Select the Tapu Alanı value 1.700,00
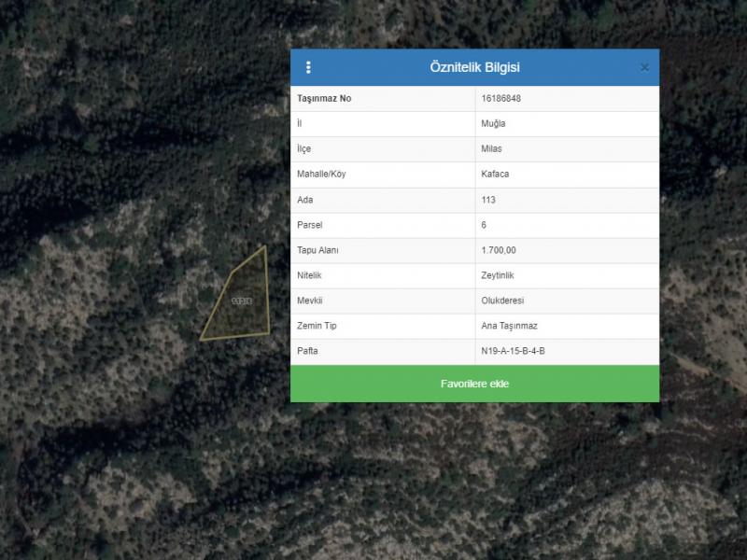 point(499,250)
